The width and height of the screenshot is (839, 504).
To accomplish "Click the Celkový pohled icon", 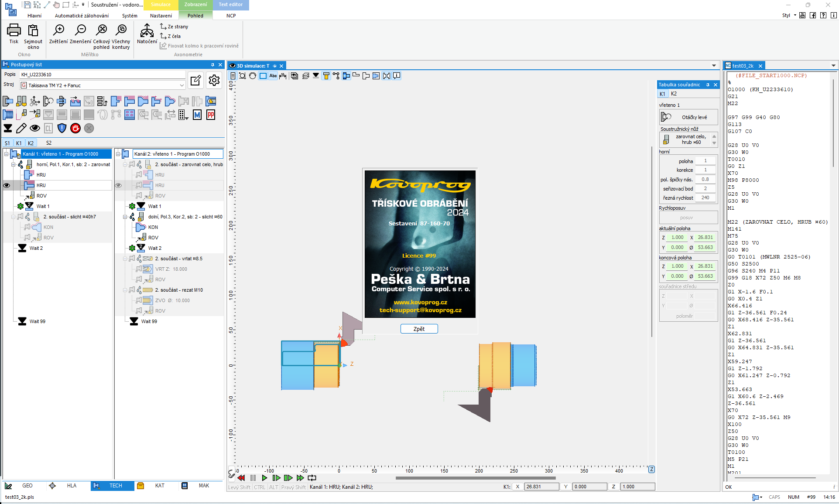I will click(x=102, y=30).
